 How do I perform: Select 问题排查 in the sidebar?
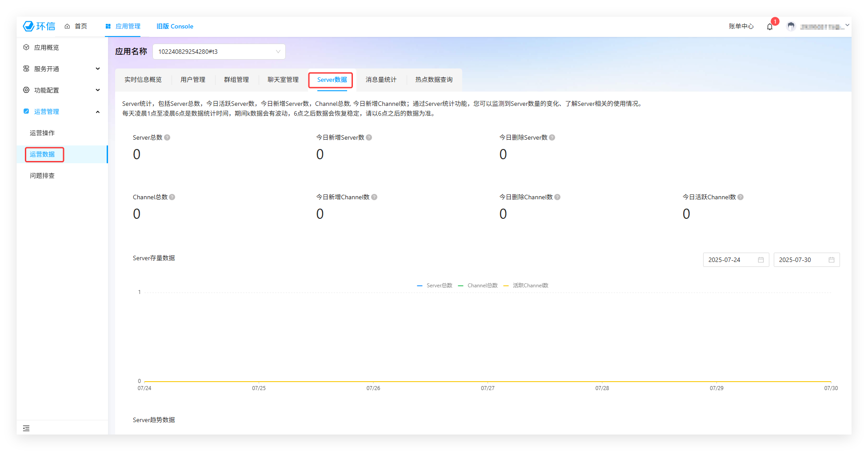(42, 176)
